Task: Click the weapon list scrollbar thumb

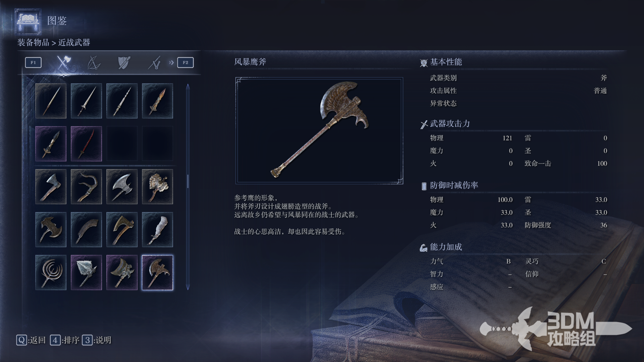Action: click(188, 181)
